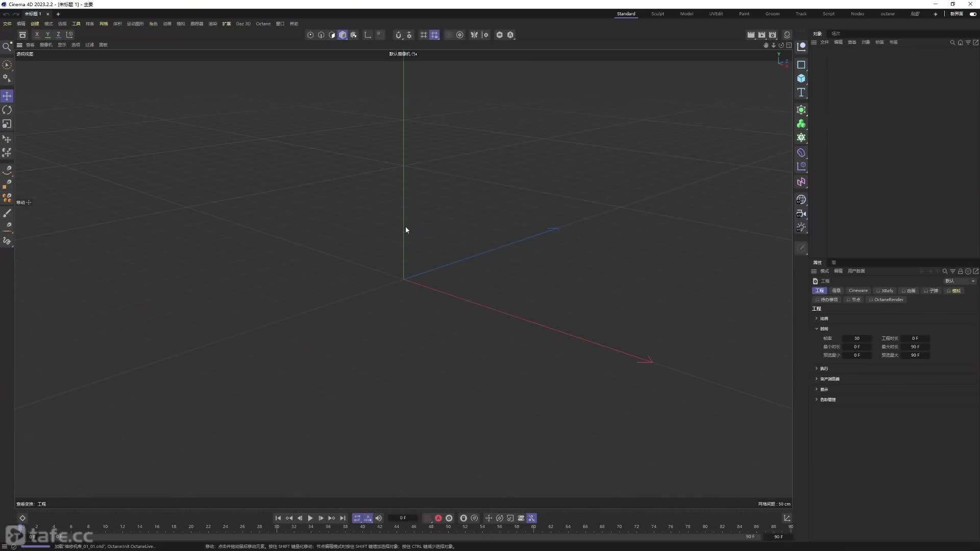Screen dimensions: 980x551
Task: Click the dope sheet icon beside timeline ruler
Action: (x=787, y=518)
